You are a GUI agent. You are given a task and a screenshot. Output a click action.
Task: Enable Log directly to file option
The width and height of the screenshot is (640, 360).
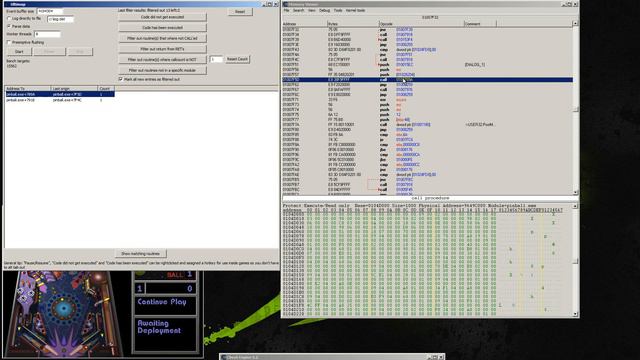[x=9, y=19]
